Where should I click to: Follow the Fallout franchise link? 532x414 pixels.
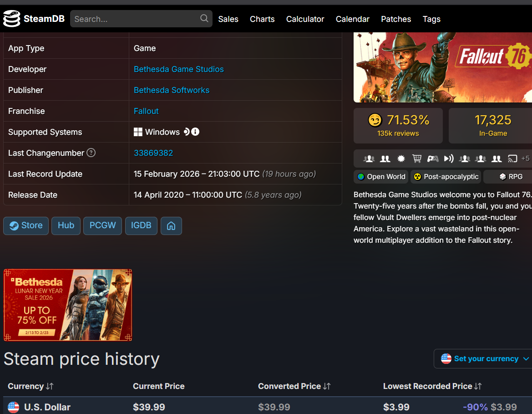click(146, 111)
